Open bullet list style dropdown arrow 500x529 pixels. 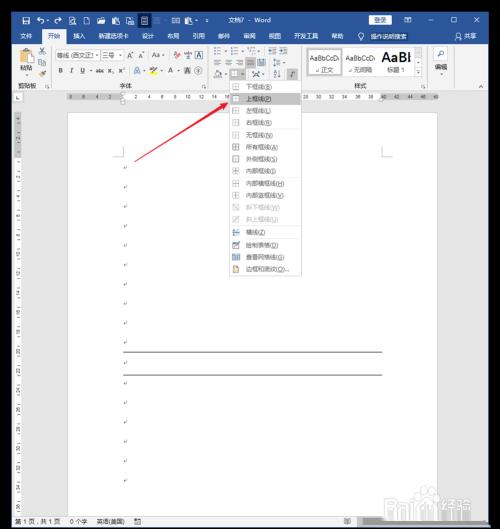pyautogui.click(x=225, y=51)
